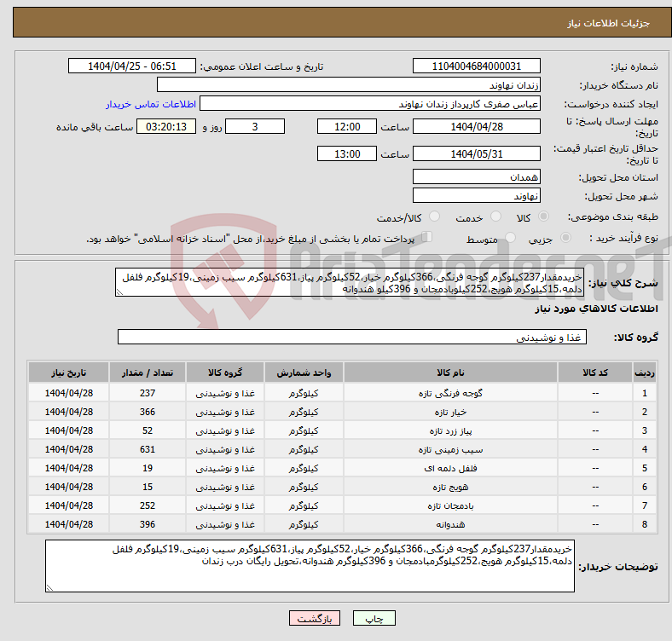This screenshot has width=672, height=641.
Task: Click the city field نهاوند
Action: [x=476, y=195]
